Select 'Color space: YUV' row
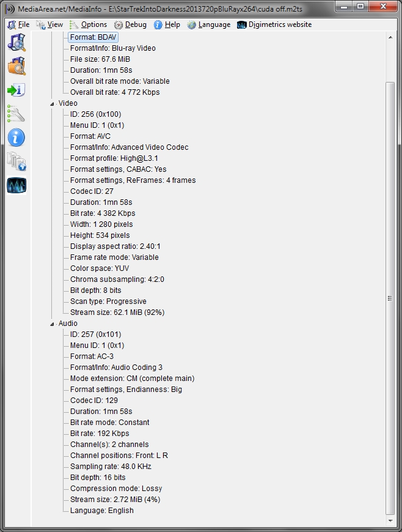 pyautogui.click(x=100, y=268)
